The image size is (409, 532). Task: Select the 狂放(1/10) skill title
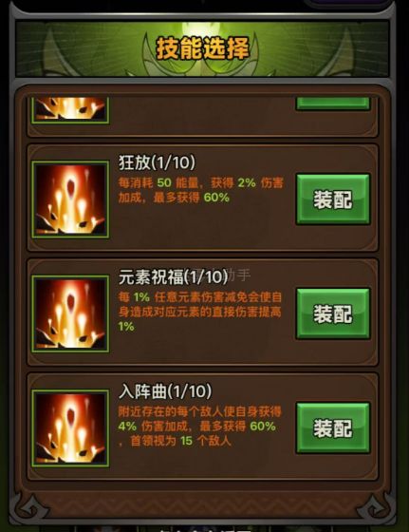157,162
